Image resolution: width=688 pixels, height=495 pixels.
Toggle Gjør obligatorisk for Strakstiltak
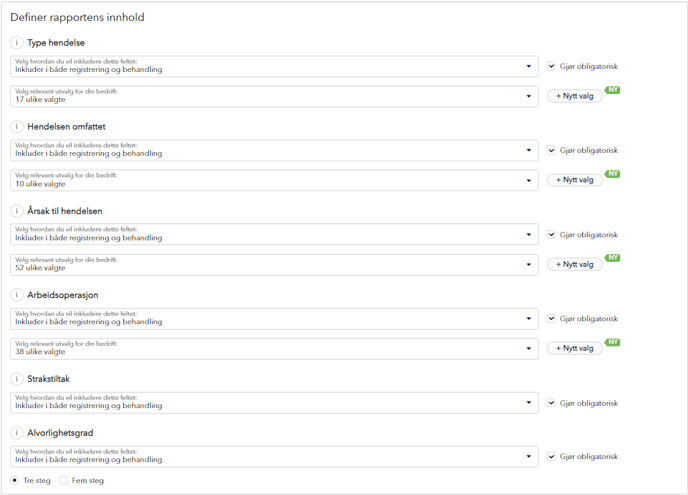point(552,402)
